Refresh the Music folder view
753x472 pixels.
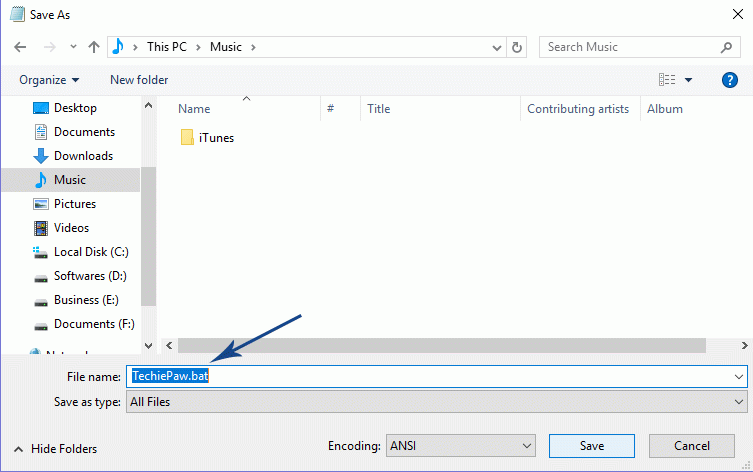(x=517, y=47)
